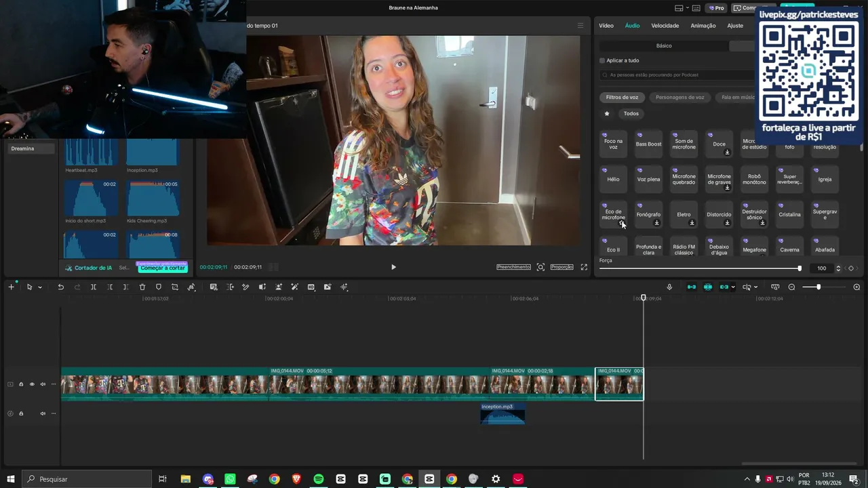The image size is (868, 488).
Task: Open the selection tool dropdown arrow
Action: point(40,287)
